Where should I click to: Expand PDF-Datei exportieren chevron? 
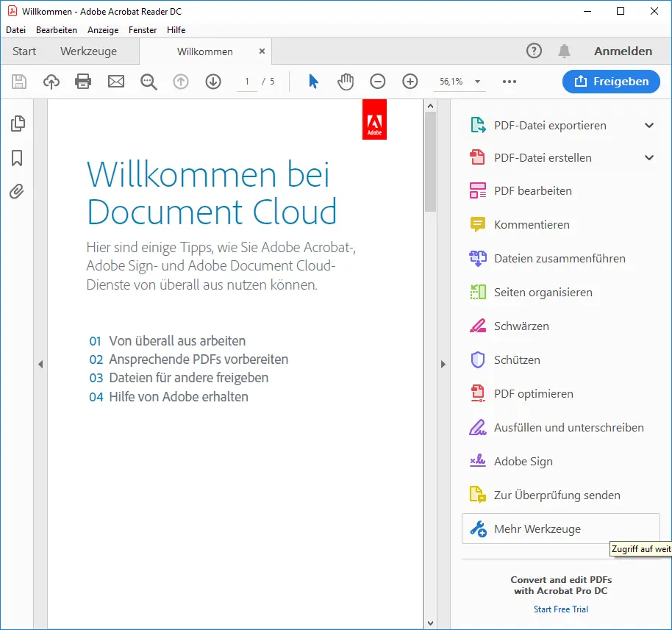click(x=649, y=125)
